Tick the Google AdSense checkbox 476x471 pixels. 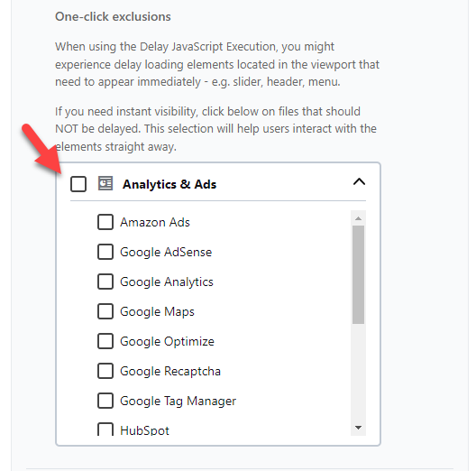tap(105, 252)
